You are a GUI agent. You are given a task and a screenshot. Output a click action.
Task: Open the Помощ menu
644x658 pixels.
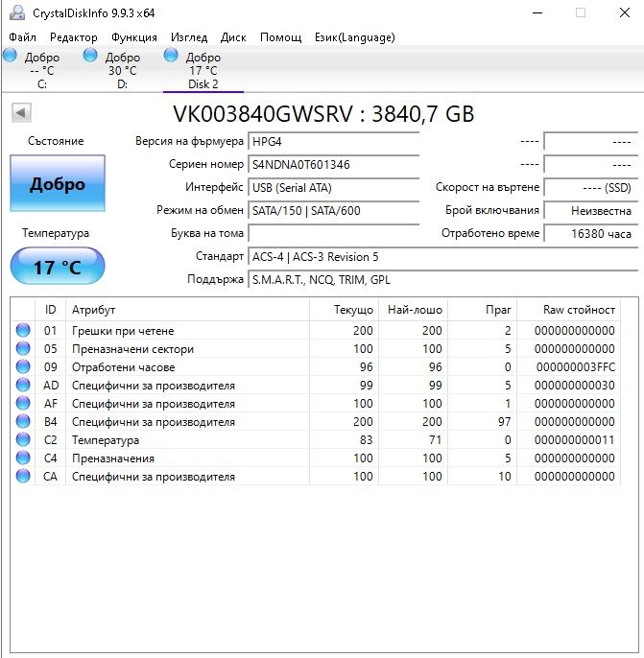(x=280, y=37)
